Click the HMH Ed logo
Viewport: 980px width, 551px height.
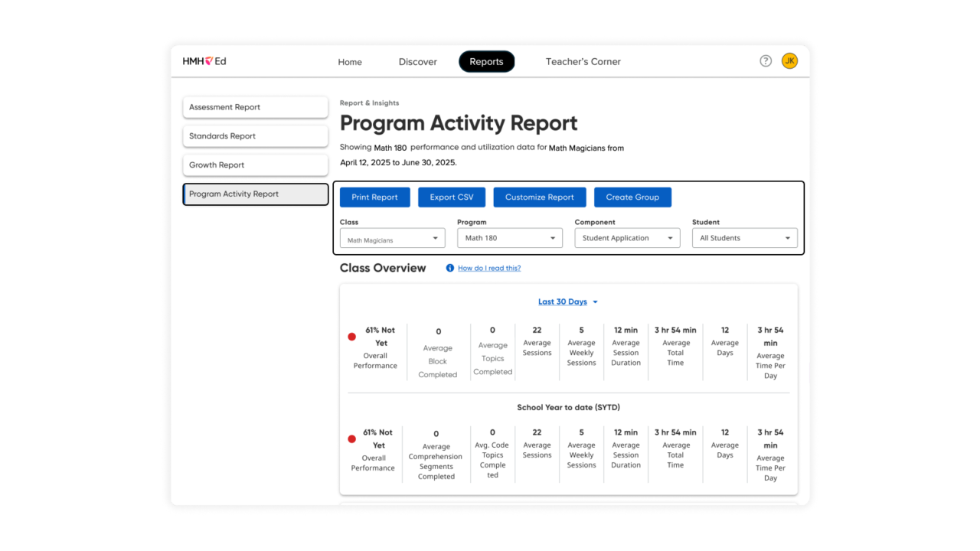pyautogui.click(x=204, y=61)
